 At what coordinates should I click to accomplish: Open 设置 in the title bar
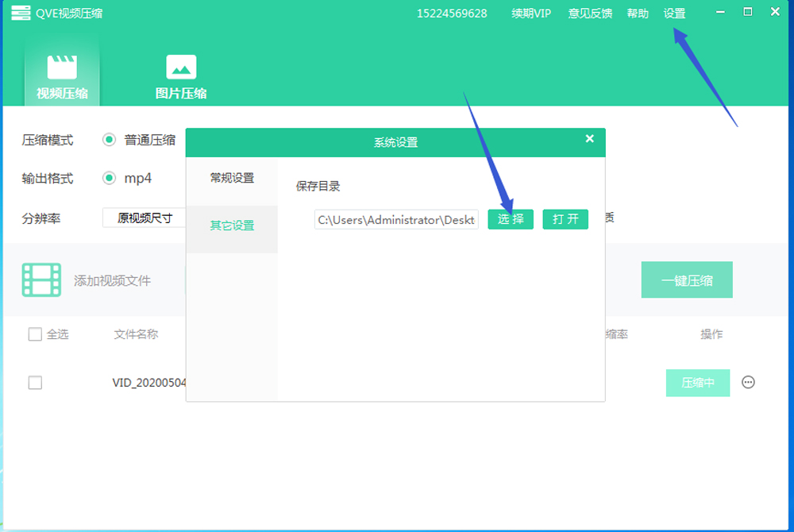[674, 13]
